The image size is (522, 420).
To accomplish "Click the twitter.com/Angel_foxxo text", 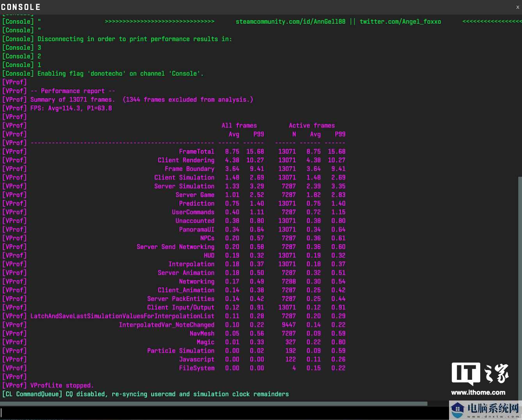I will (x=400, y=22).
